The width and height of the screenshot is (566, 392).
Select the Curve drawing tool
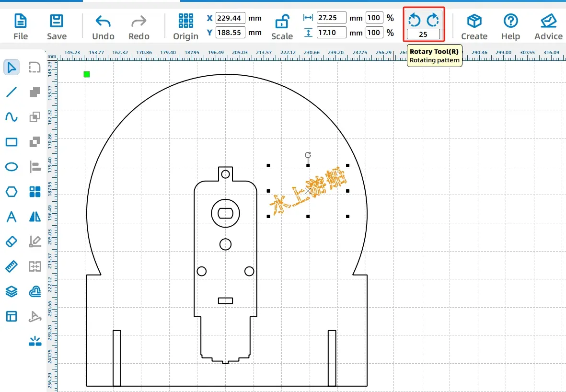(x=12, y=117)
